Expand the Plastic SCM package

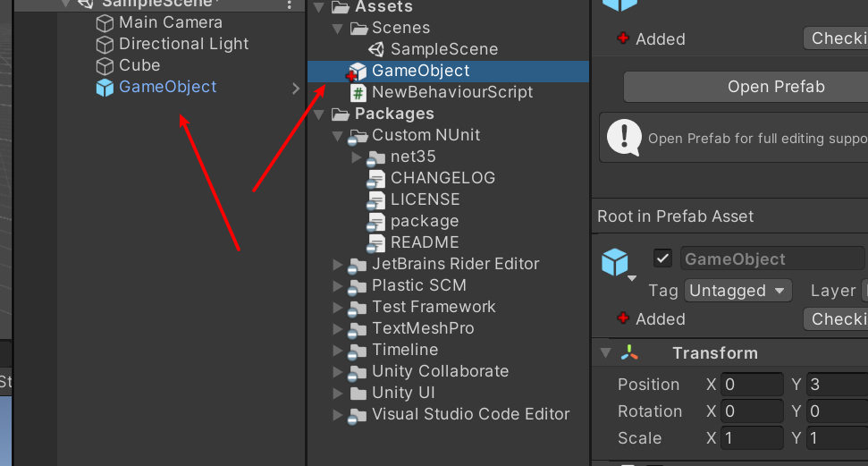pyautogui.click(x=338, y=286)
